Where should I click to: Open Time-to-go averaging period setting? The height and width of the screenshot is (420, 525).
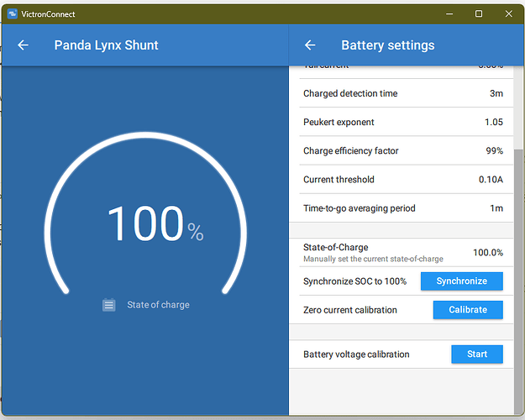coord(403,208)
